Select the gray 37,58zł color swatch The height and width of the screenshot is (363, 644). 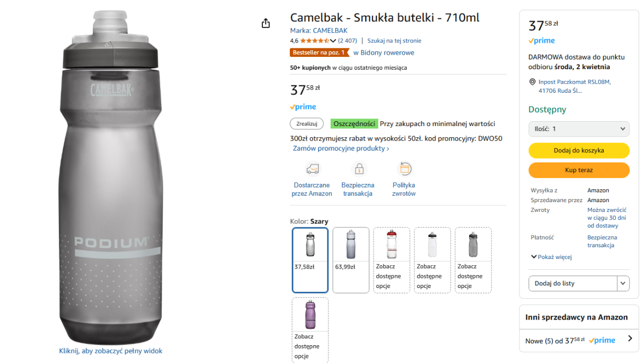pos(310,260)
